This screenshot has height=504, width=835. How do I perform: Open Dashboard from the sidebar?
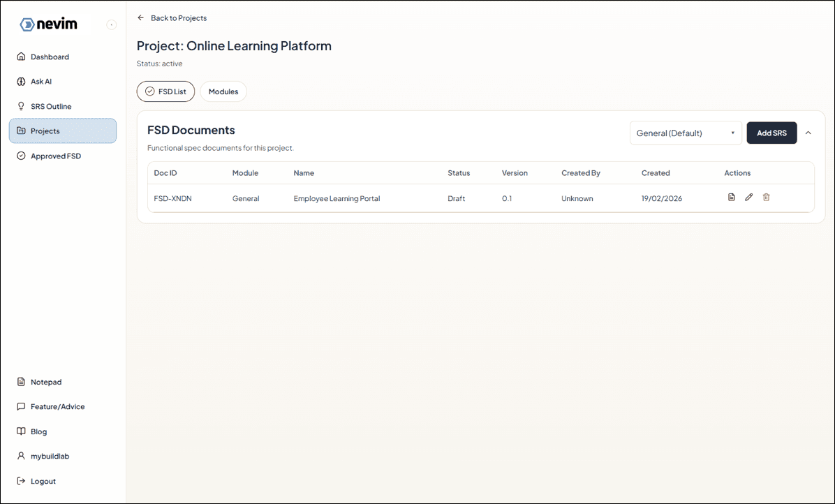(50, 57)
